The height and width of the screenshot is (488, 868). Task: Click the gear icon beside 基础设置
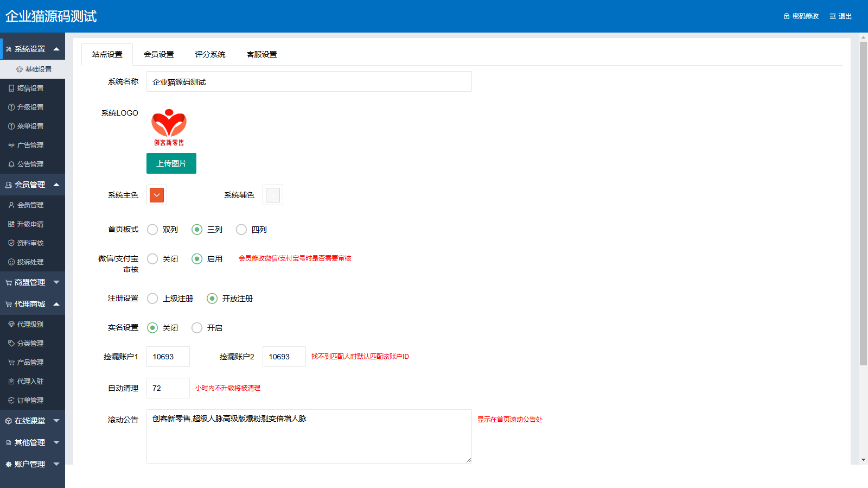tap(20, 69)
